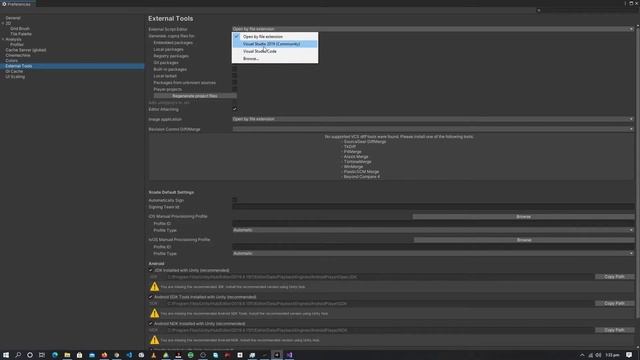Viewport: 640px width, 360px height.
Task: Click the Android SDK missing warning icon
Action: pos(154,313)
